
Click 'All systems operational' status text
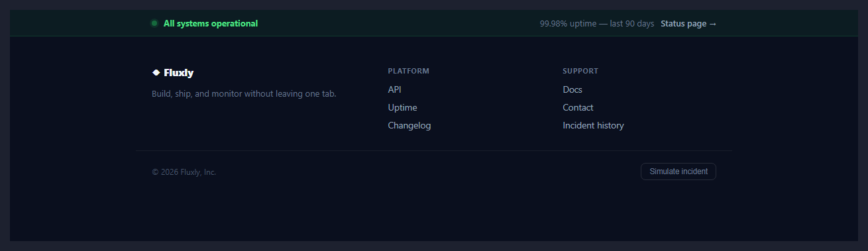pos(211,23)
